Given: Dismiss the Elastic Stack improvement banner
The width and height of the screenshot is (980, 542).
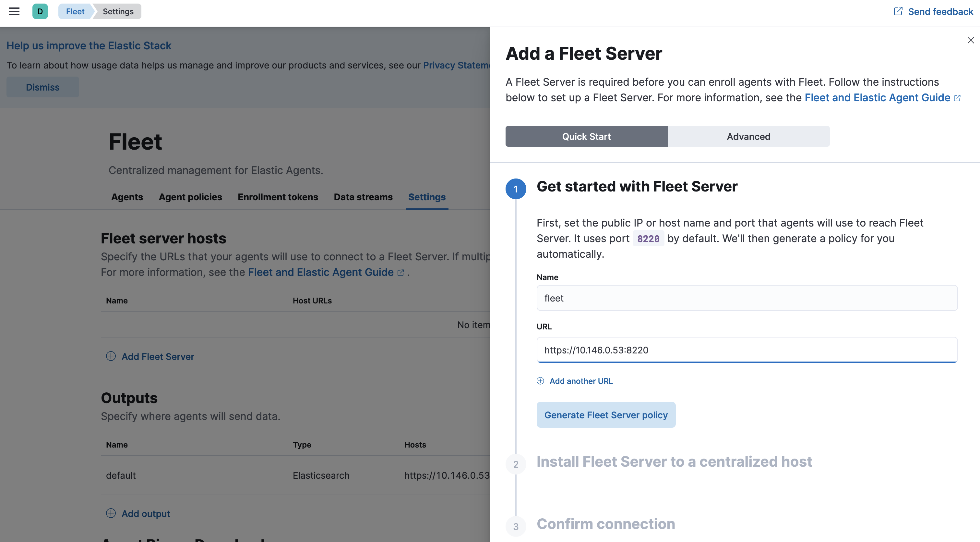Looking at the screenshot, I should tap(42, 87).
